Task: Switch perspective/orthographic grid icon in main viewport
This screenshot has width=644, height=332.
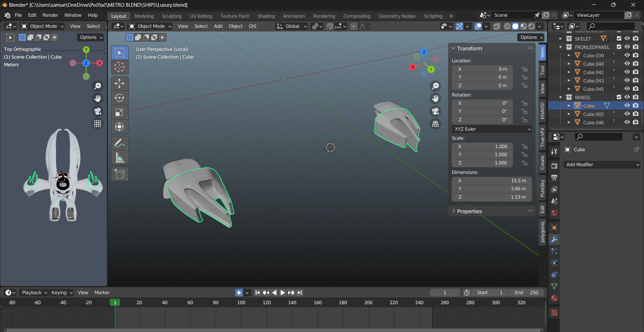Action: click(x=435, y=124)
